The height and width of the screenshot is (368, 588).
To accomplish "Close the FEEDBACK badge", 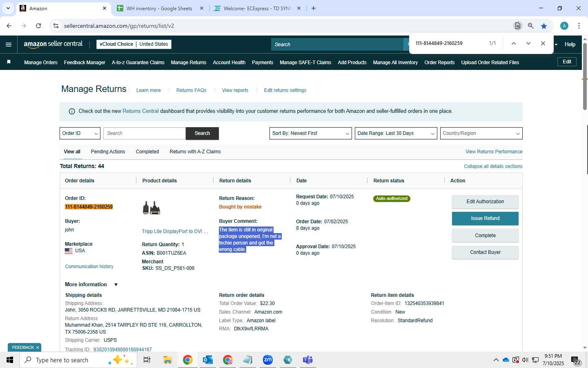I will coord(38,348).
